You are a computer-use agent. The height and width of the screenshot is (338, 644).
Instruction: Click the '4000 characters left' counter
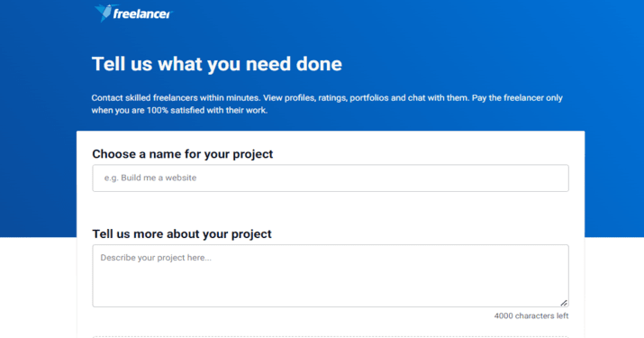531,315
